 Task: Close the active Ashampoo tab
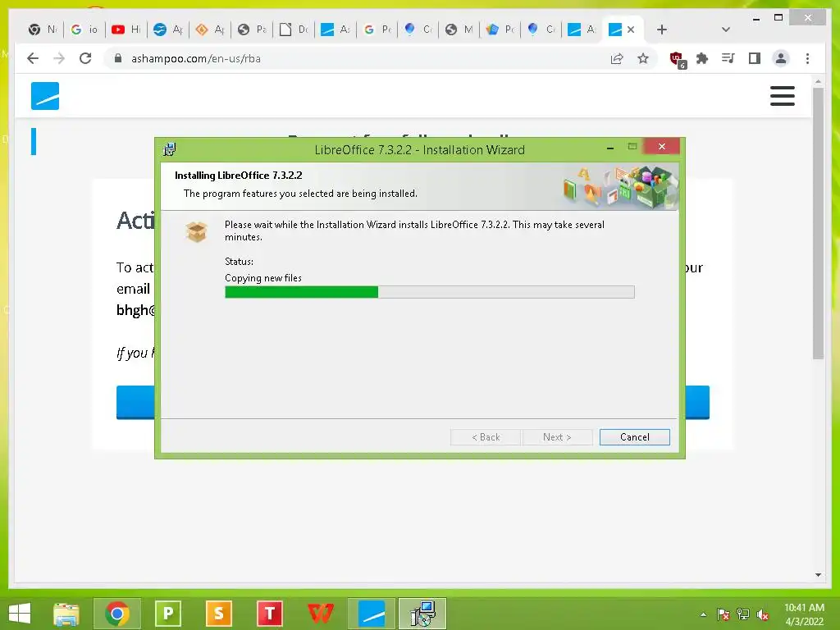coord(631,30)
